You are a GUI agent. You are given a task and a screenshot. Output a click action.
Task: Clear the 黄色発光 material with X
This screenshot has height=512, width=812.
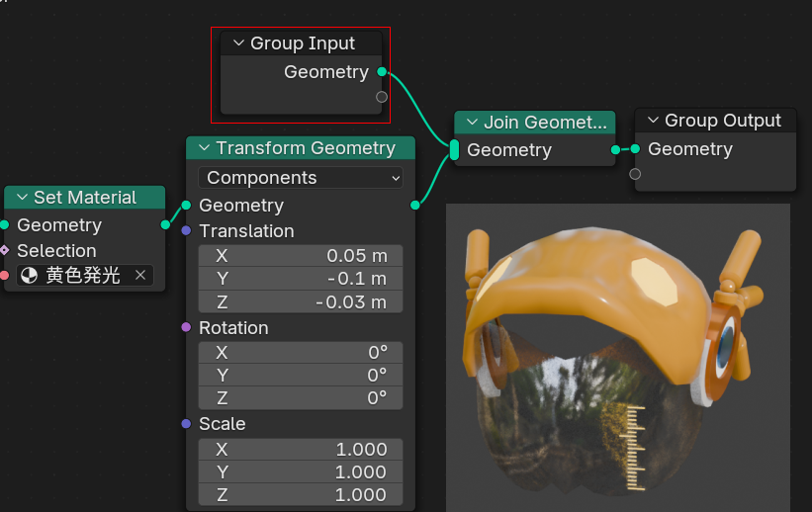coord(140,276)
